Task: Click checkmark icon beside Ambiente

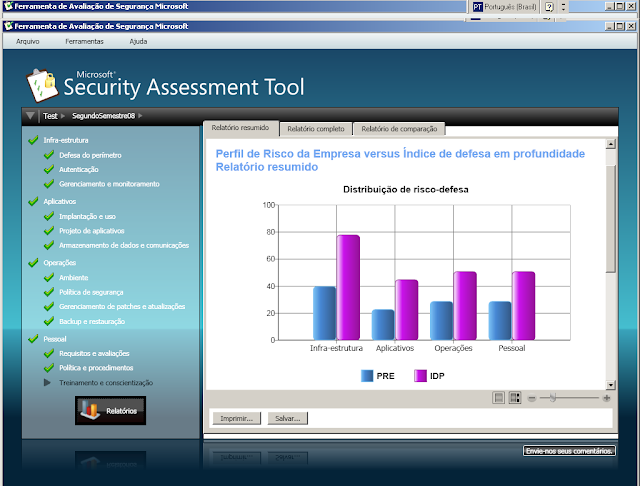Action: (49, 277)
